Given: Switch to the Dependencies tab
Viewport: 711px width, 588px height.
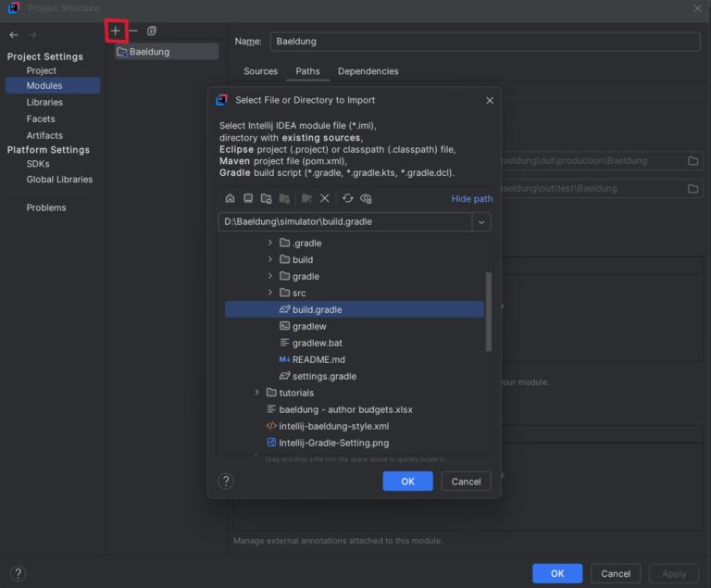Looking at the screenshot, I should coord(368,71).
